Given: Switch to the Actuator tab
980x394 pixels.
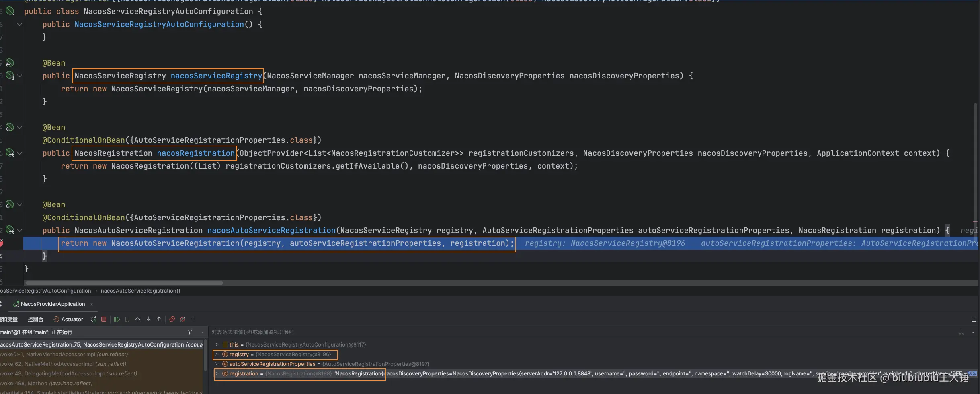Looking at the screenshot, I should click(68, 319).
